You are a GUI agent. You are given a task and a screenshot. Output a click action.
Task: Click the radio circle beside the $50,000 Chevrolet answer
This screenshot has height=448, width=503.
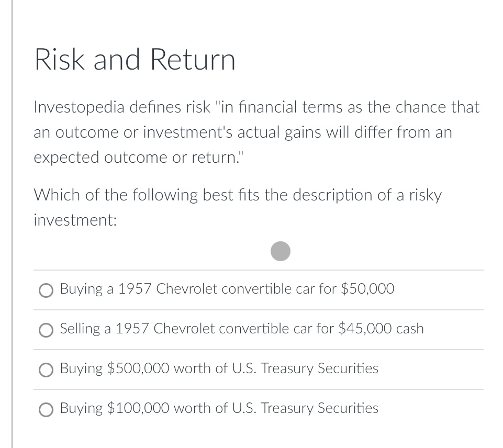coord(46,290)
